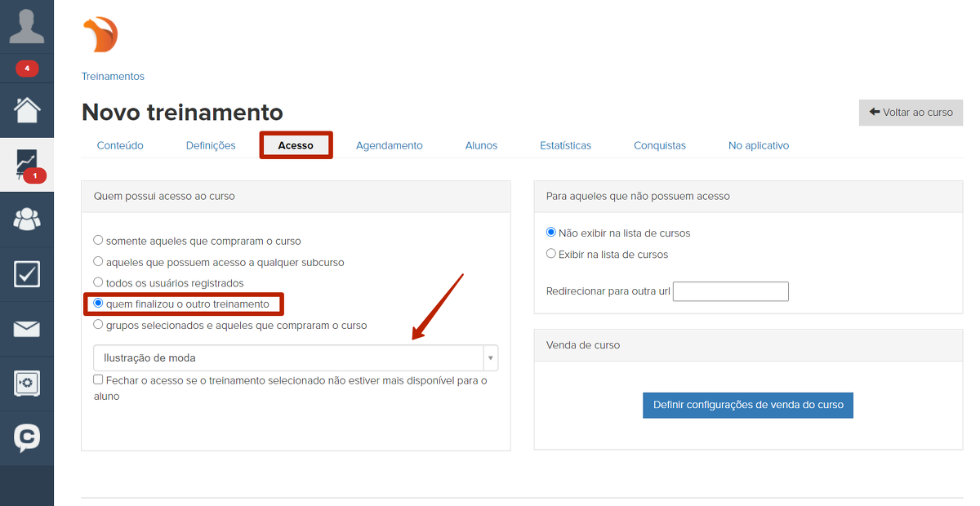Click the home icon in sidebar

click(27, 109)
